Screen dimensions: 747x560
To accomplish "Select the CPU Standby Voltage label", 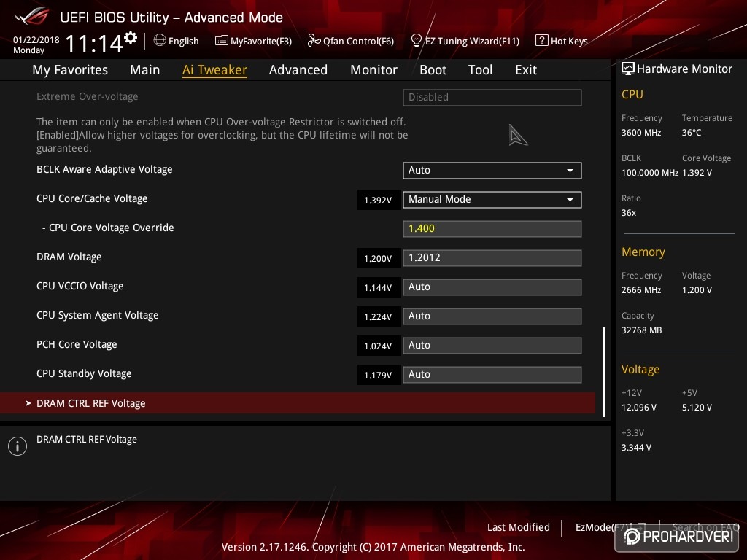I will click(84, 373).
